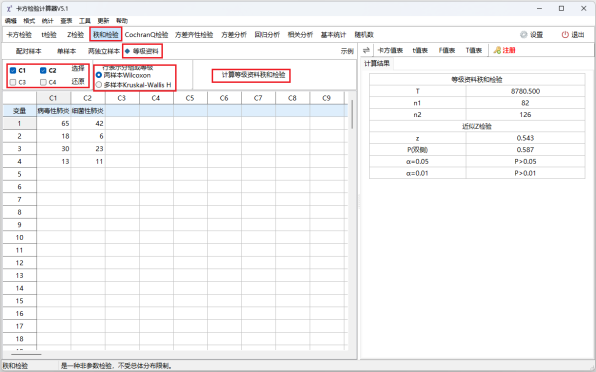Click the z value 0.543 in results
The height and width of the screenshot is (372, 596).
tap(525, 138)
